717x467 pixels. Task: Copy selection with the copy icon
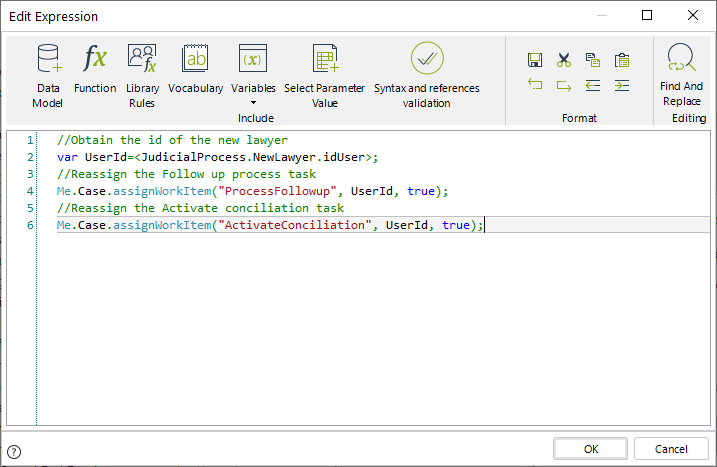[x=593, y=60]
